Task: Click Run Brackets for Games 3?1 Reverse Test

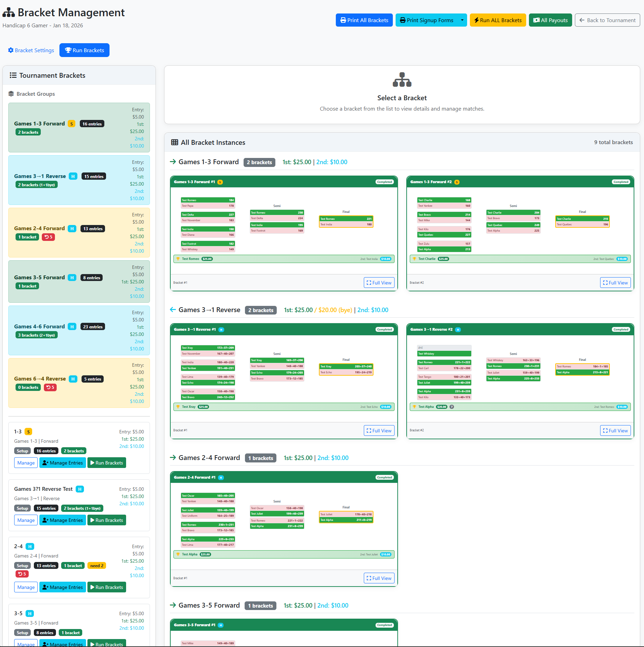Action: click(x=106, y=520)
